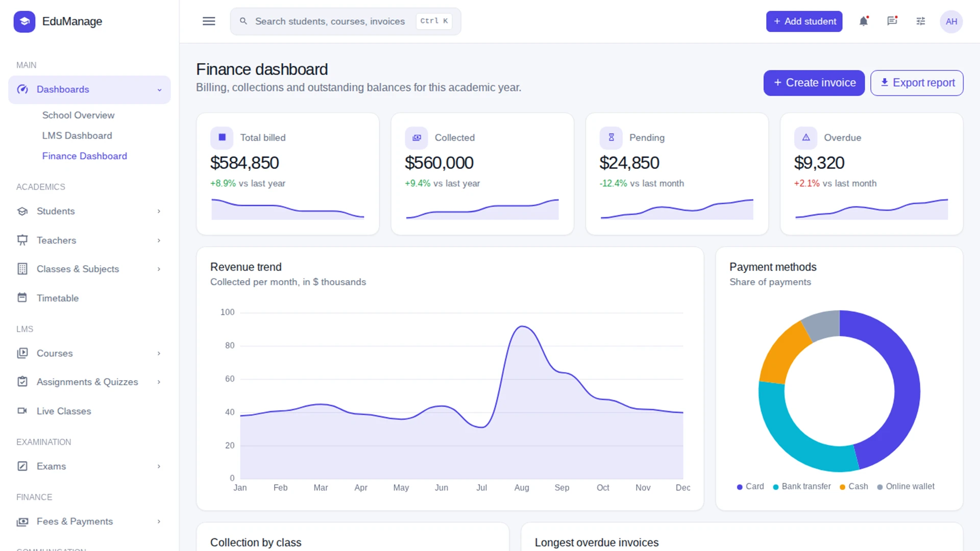Image resolution: width=980 pixels, height=551 pixels.
Task: Click the Teachers board icon
Action: coord(22,240)
